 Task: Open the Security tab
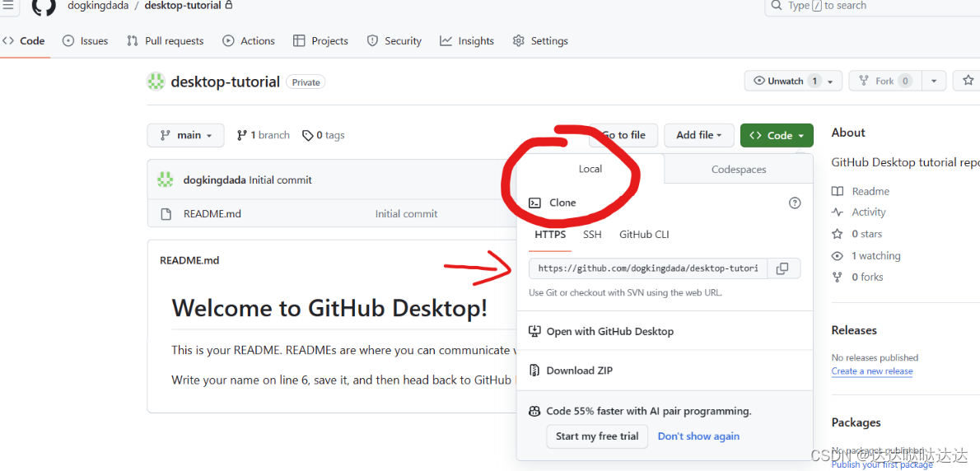pos(394,40)
